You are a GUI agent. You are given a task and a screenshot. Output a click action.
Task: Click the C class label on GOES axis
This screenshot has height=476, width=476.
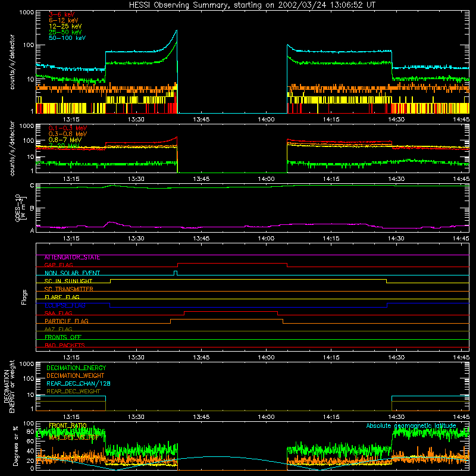point(32,185)
